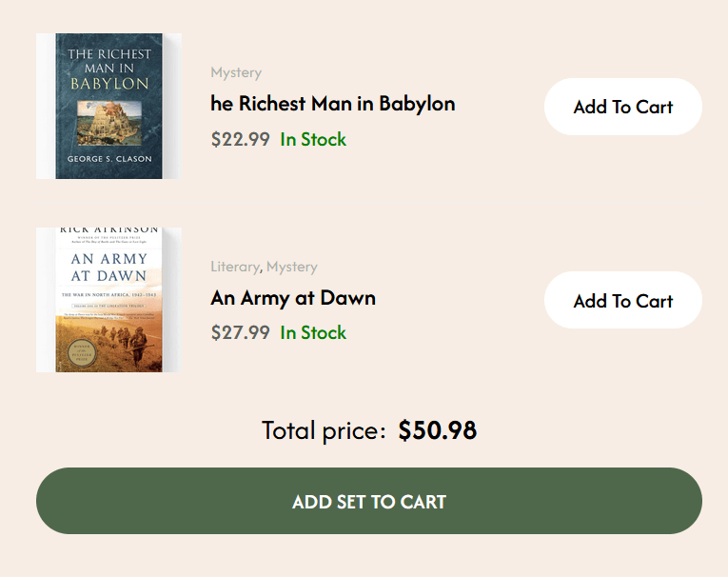Click The Richest Man in Babylon book cover
Screen dimensions: 728x577
(x=108, y=106)
